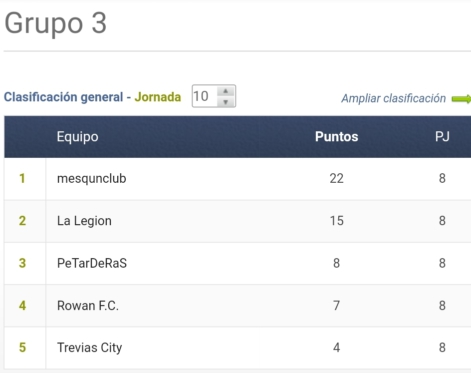Click the green arrow beside Ampliar clasificación
This screenshot has height=373, width=471.
tap(461, 99)
